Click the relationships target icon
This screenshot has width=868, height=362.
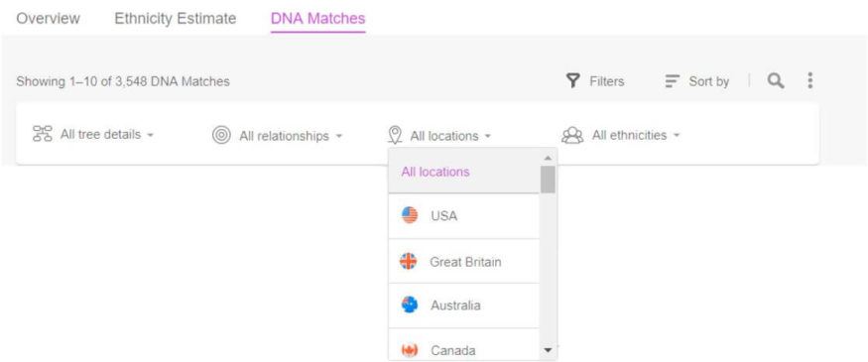tap(221, 135)
